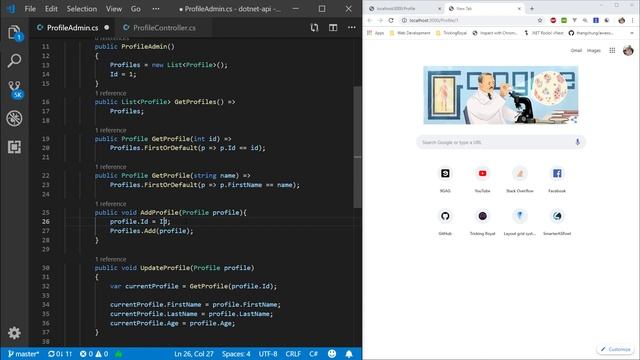
Task: Open the Source Control view
Action: tap(14, 89)
